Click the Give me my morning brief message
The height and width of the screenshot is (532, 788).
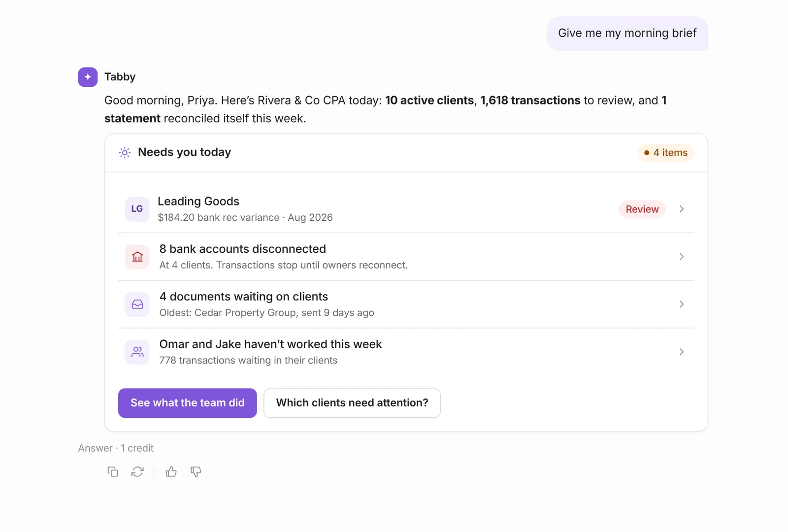click(x=627, y=33)
